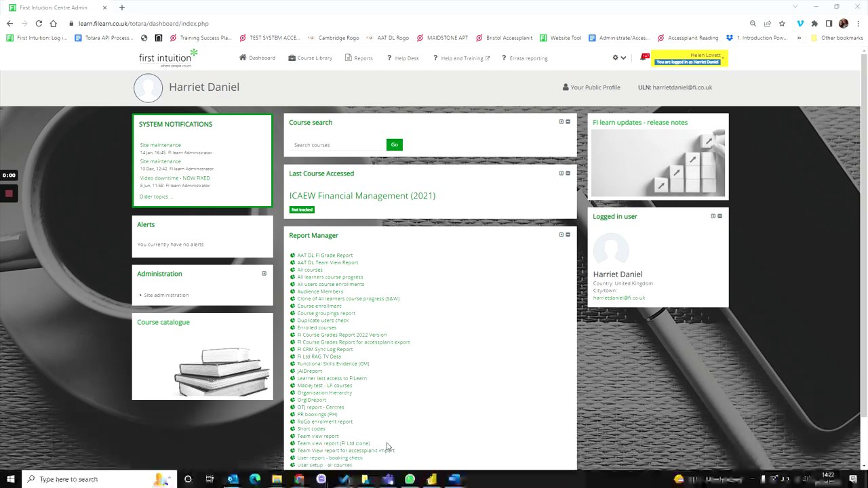Open Outlook from the taskbar
Viewport: 868px width, 488px height.
coord(233,479)
